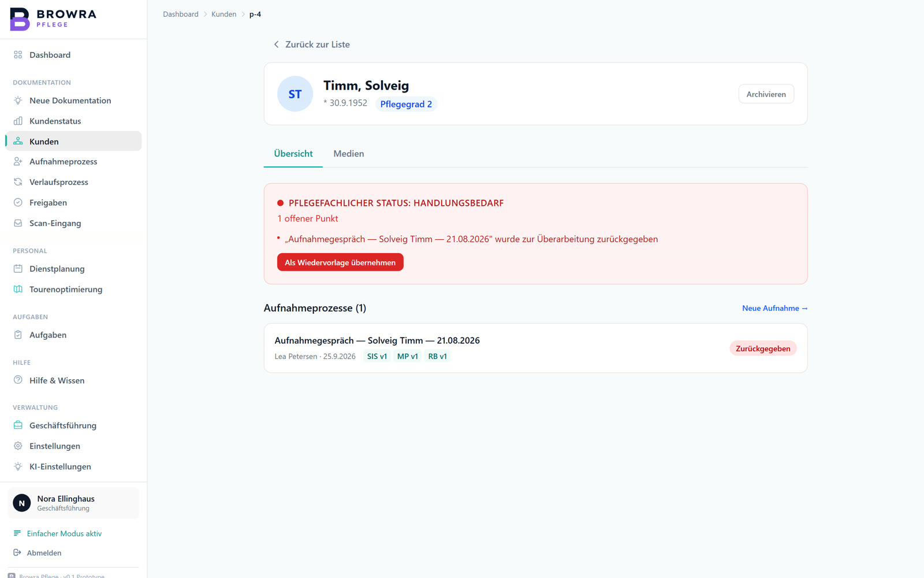Click Als Wiedervorlage übernehmen button
The height and width of the screenshot is (578, 924).
pos(340,262)
